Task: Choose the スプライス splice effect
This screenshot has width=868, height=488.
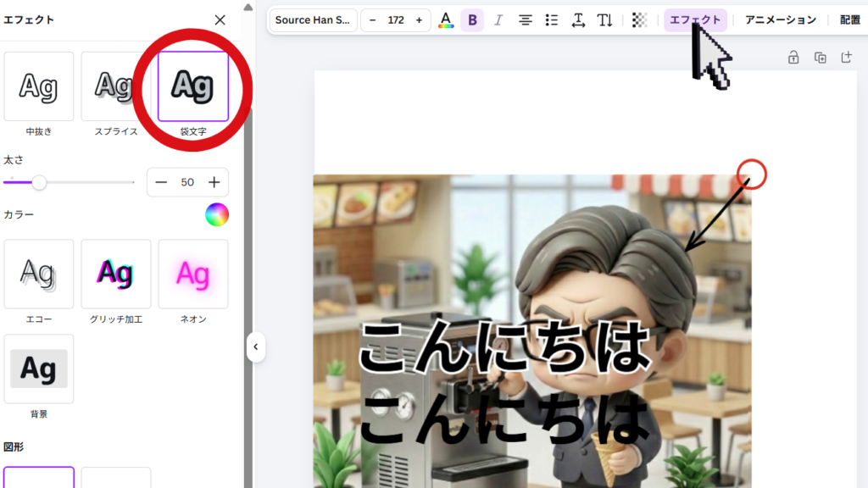Action: [115, 86]
